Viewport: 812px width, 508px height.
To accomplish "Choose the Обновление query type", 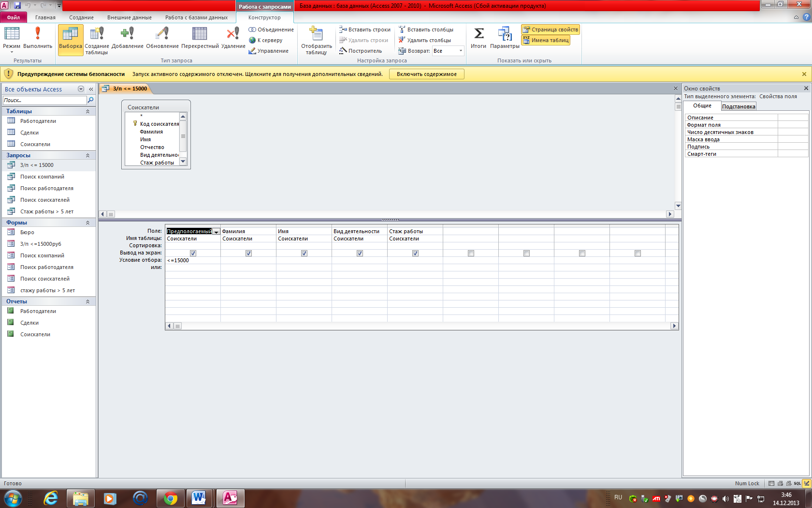I will (162, 38).
